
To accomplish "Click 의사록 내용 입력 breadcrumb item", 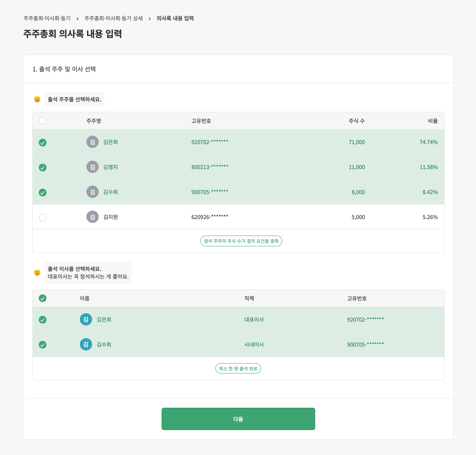I will click(x=175, y=18).
